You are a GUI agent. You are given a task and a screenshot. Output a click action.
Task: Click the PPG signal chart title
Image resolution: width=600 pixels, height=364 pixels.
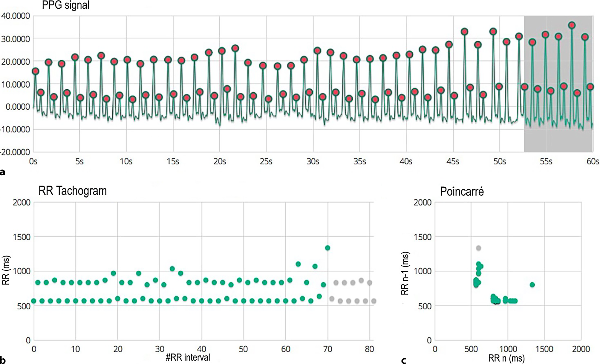pos(65,5)
